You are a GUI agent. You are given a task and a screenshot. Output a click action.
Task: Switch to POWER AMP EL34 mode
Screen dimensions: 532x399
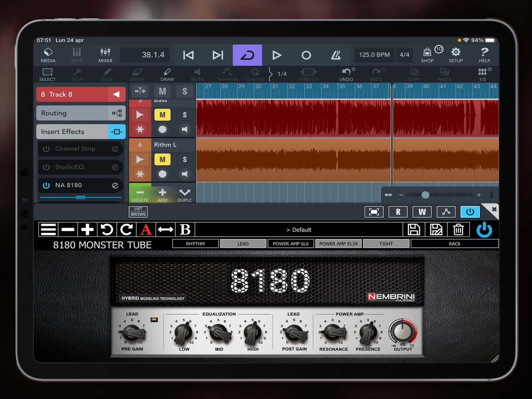click(338, 244)
